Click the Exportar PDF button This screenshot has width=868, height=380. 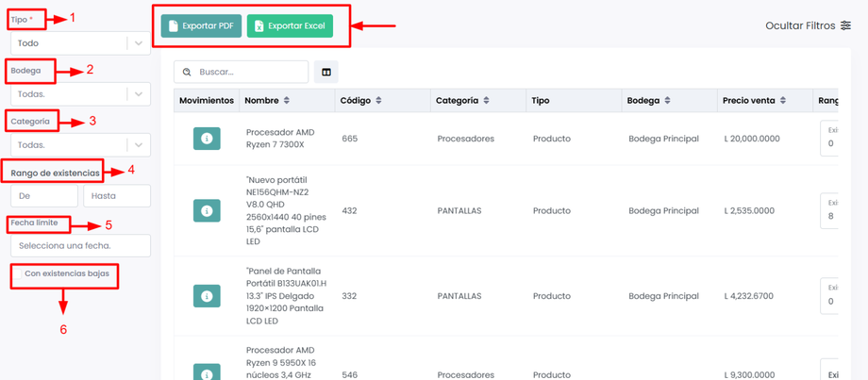(x=201, y=25)
